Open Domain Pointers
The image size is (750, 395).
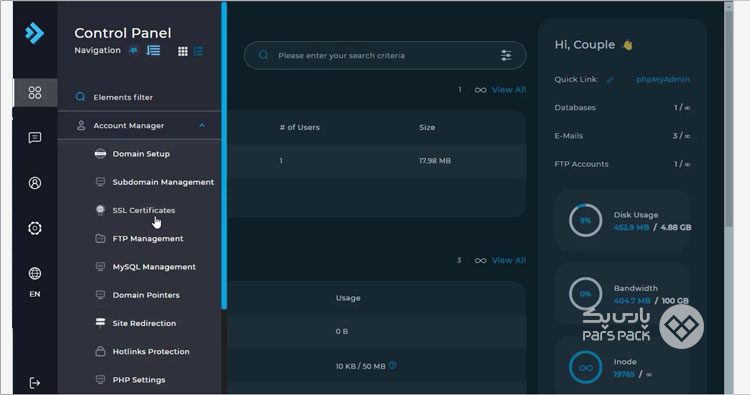146,295
